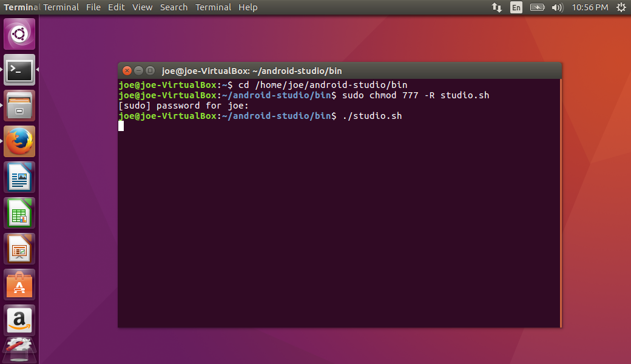Open the sound volume indicator

(558, 7)
